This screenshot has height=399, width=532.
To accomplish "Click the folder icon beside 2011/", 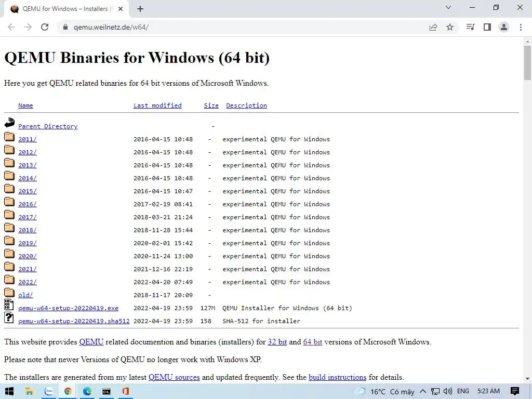I will (x=9, y=137).
